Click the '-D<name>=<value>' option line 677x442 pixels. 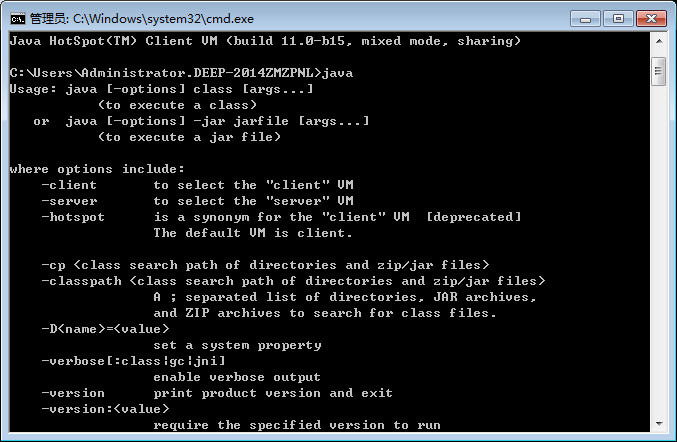click(x=105, y=329)
